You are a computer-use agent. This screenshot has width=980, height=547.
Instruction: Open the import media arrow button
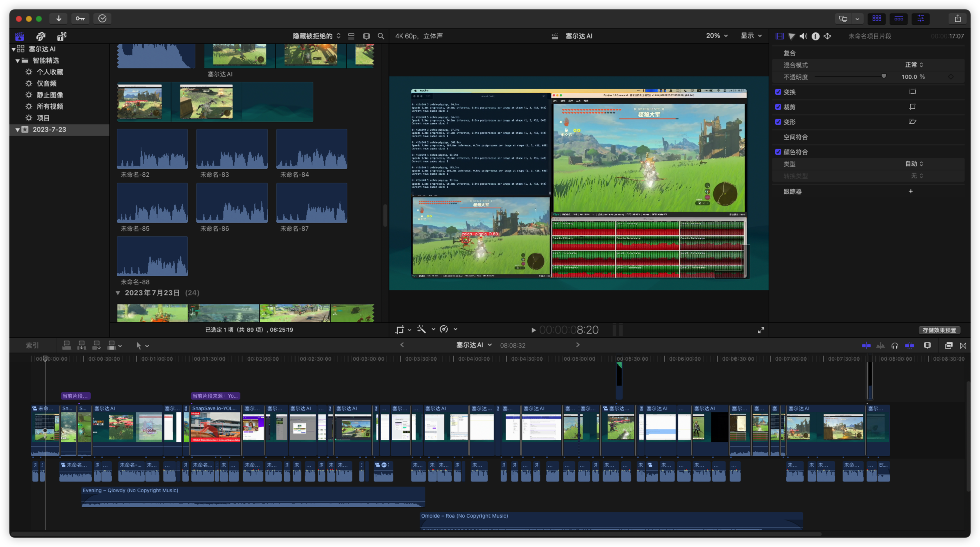pos(59,18)
